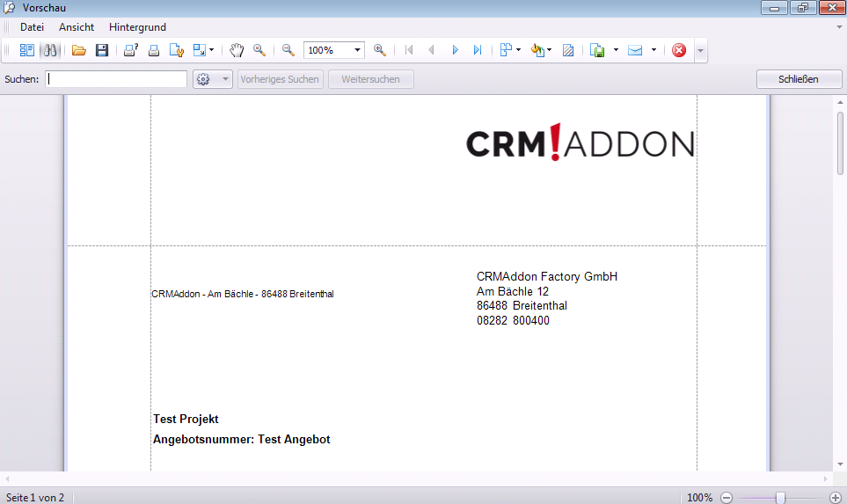Click the horizontal scroll right arrow

tap(825, 478)
